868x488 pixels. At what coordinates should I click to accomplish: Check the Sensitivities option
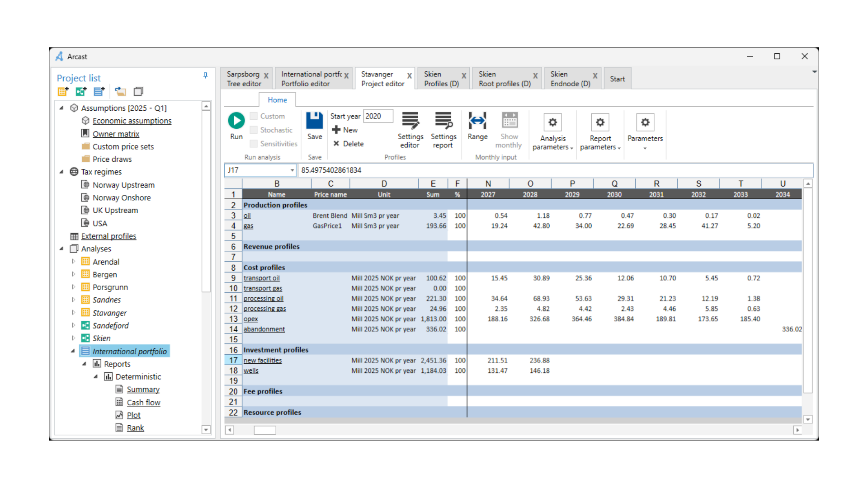254,144
